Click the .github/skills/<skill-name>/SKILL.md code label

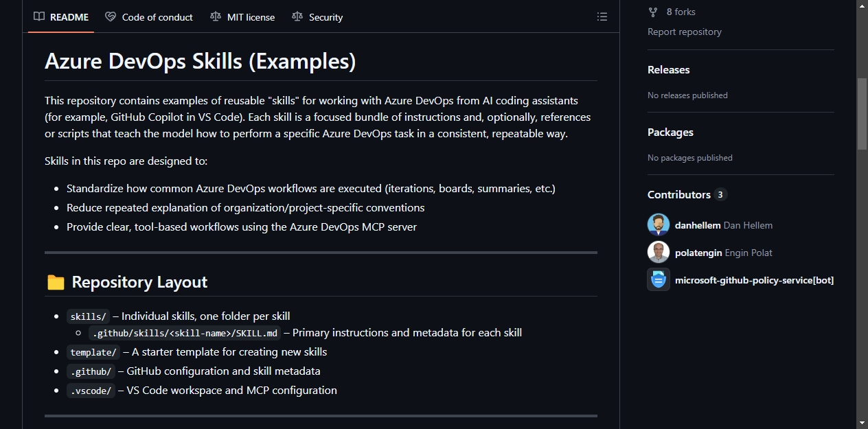tap(185, 333)
